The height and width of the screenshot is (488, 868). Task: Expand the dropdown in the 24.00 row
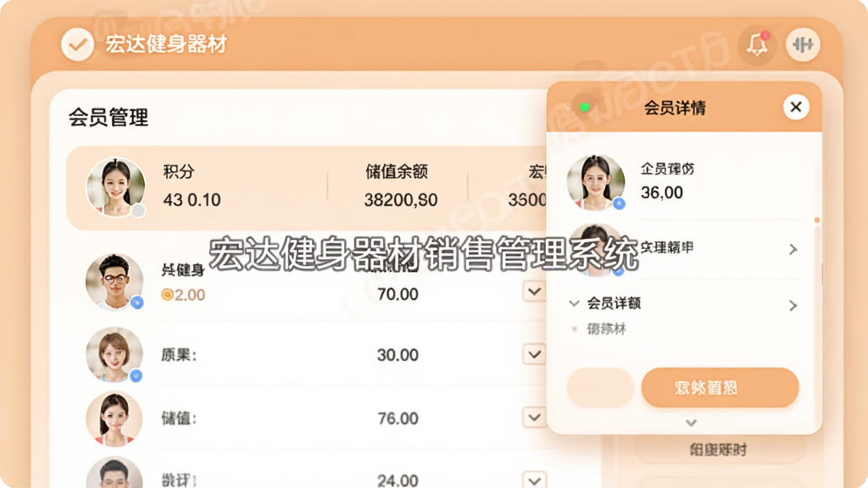coord(534,480)
